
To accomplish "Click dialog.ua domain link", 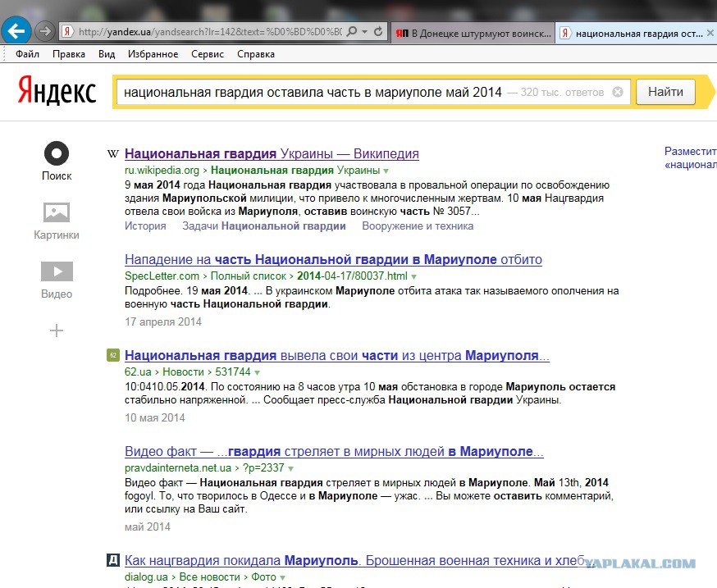I will pos(146,577).
